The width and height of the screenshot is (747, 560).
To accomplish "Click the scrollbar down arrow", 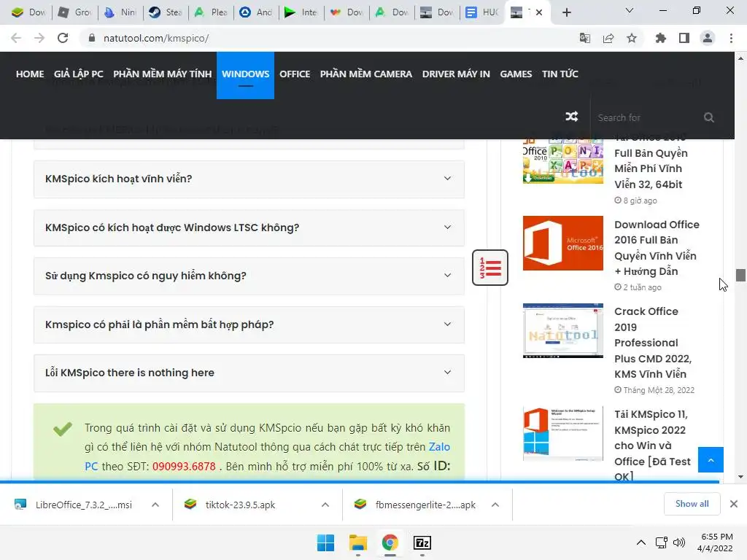I will (x=740, y=477).
